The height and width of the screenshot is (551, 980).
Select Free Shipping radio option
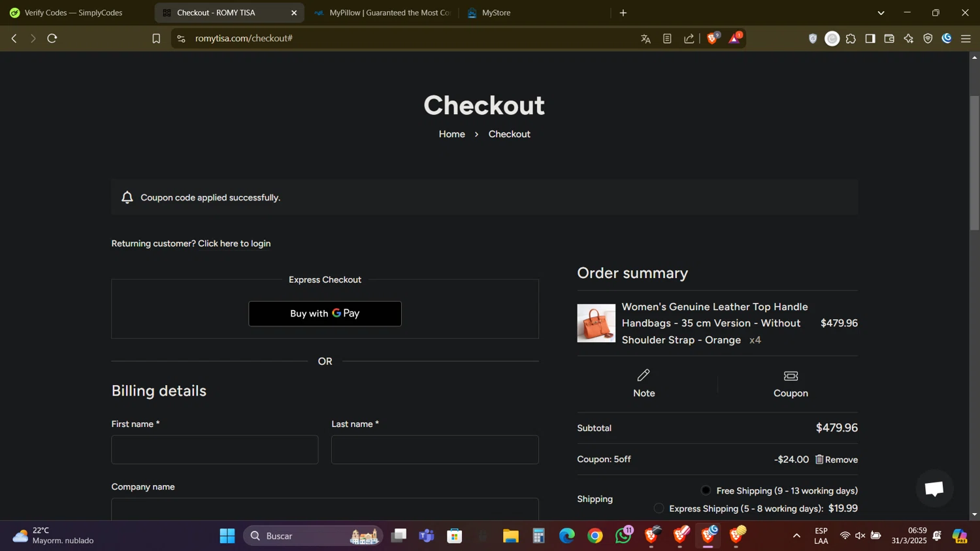click(706, 490)
